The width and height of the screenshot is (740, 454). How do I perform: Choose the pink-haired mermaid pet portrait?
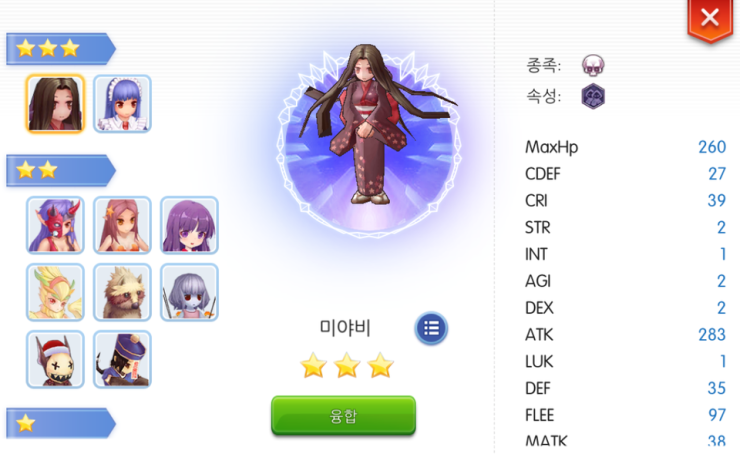click(122, 226)
